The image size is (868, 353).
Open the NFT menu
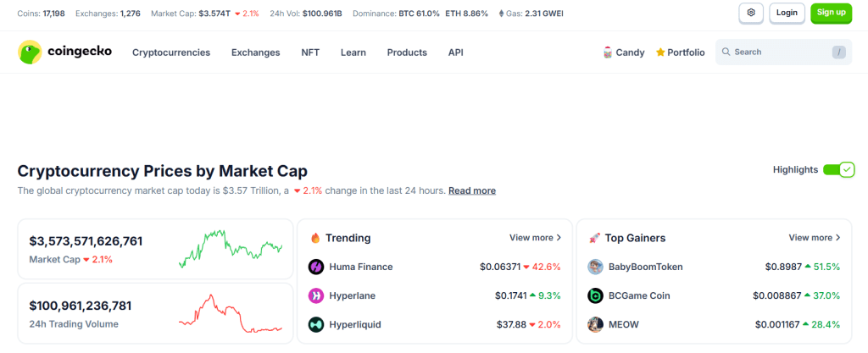[x=310, y=52]
